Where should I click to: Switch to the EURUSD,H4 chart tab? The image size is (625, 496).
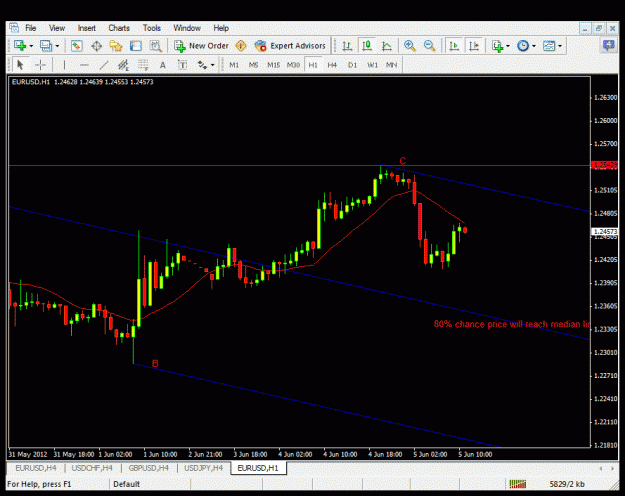coord(36,468)
